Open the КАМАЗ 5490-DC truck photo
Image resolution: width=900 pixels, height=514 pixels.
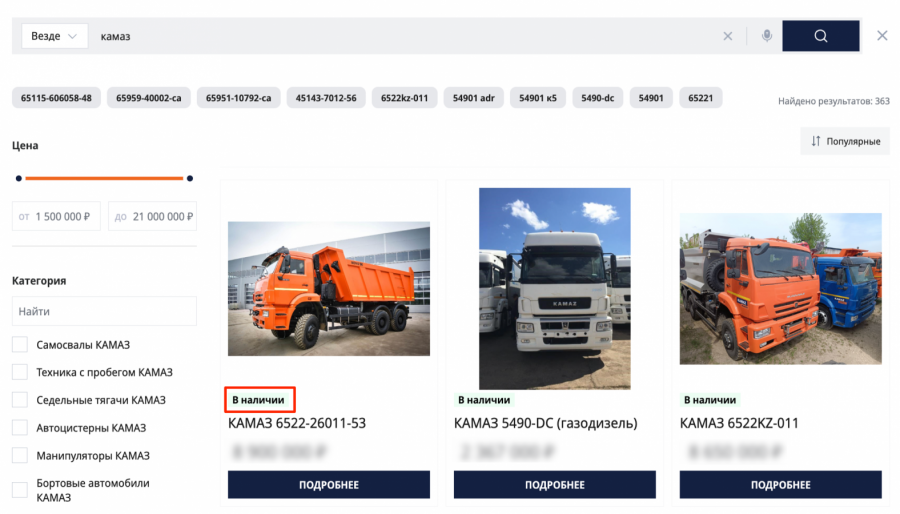point(554,289)
